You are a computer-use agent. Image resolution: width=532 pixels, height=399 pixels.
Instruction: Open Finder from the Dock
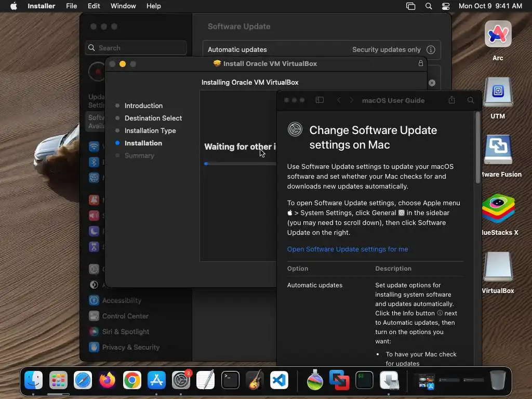[x=33, y=380]
